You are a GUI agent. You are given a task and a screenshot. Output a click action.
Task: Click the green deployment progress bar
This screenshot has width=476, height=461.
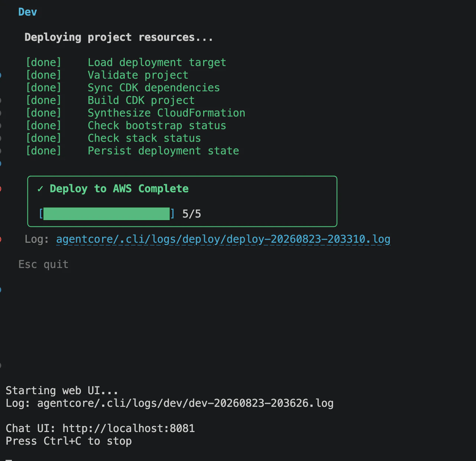pyautogui.click(x=107, y=214)
